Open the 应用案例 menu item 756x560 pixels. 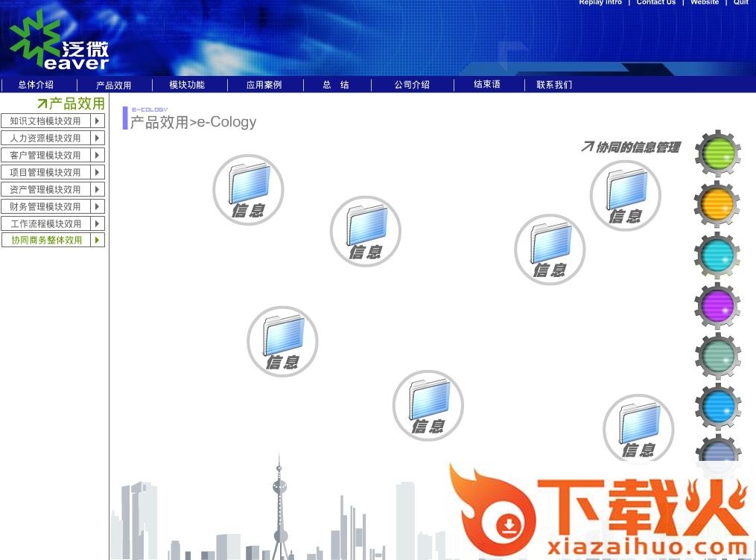[x=264, y=85]
